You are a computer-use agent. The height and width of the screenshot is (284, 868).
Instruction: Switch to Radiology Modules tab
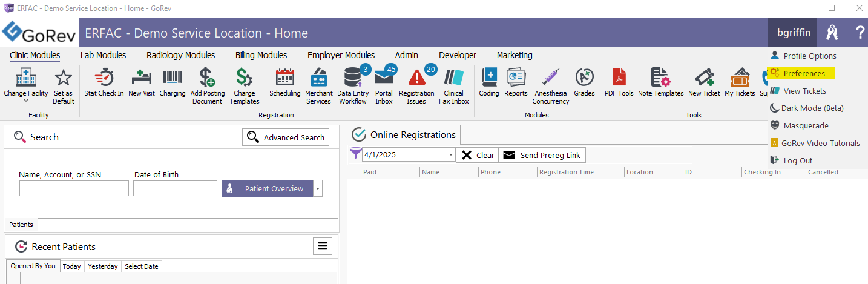(180, 55)
